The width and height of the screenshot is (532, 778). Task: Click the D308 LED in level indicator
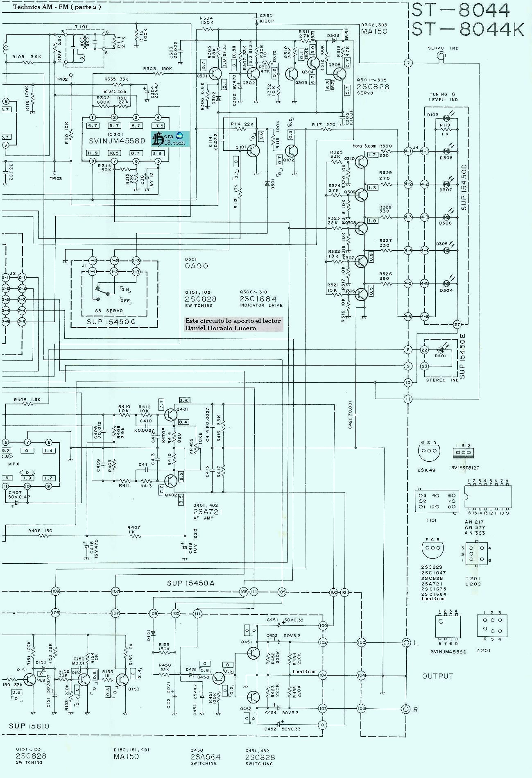(446, 151)
